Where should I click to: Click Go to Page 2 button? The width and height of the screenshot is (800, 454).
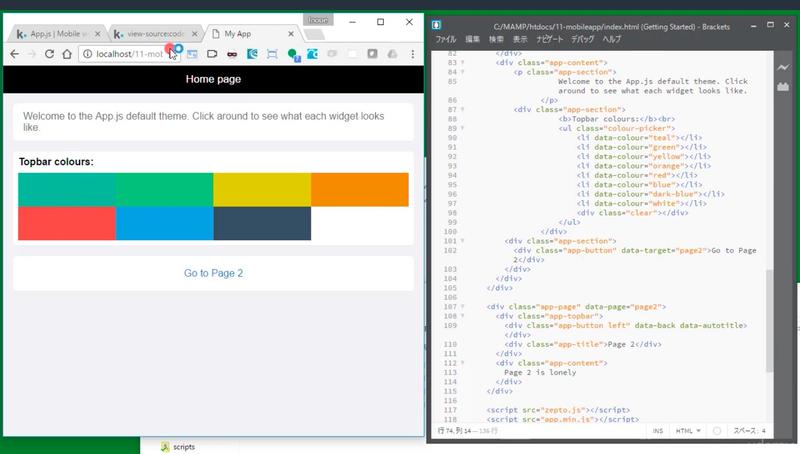(213, 273)
